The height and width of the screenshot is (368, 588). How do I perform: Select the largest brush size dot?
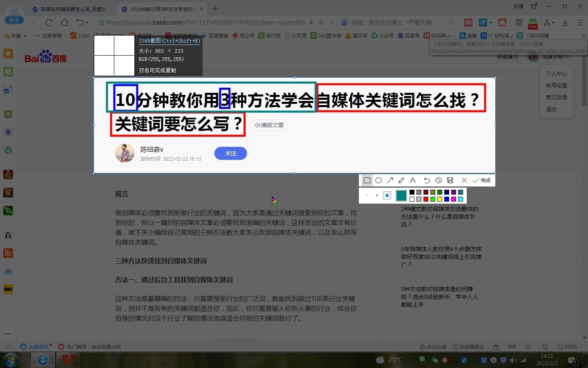point(387,195)
